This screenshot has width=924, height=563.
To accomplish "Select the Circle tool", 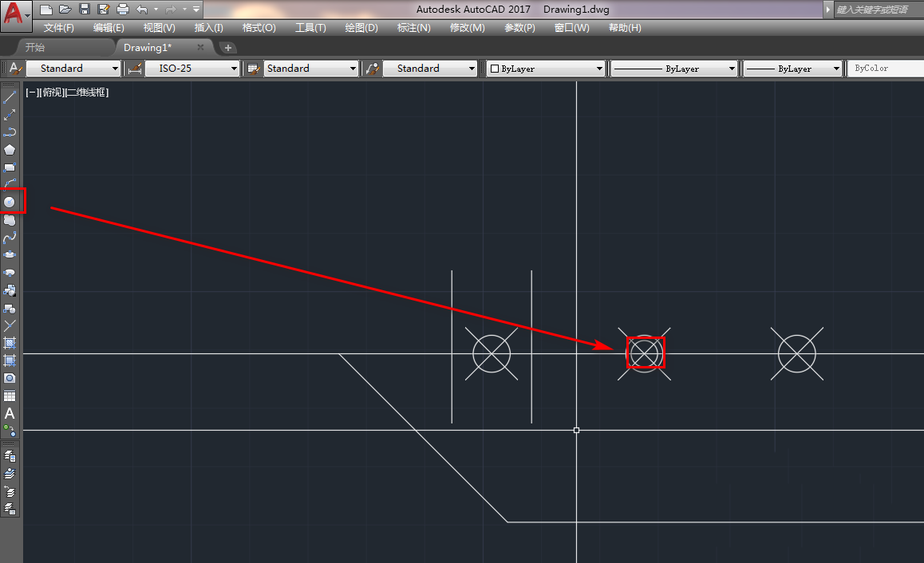I will pos(10,202).
